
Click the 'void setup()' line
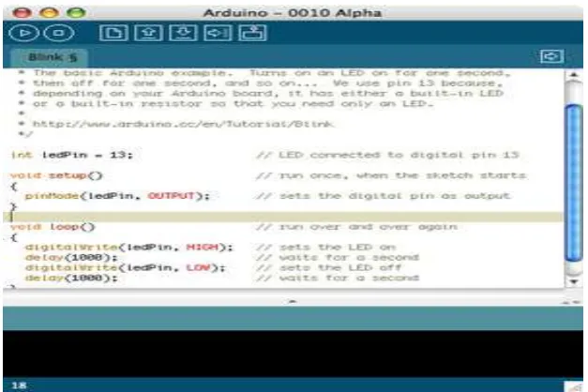pyautogui.click(x=56, y=175)
